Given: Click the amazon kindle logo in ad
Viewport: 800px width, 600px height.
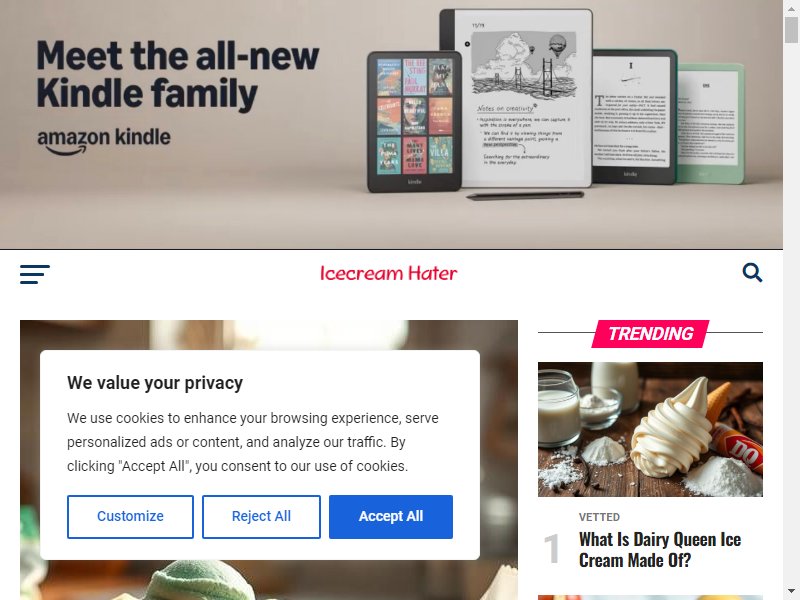Looking at the screenshot, I should coord(104,140).
